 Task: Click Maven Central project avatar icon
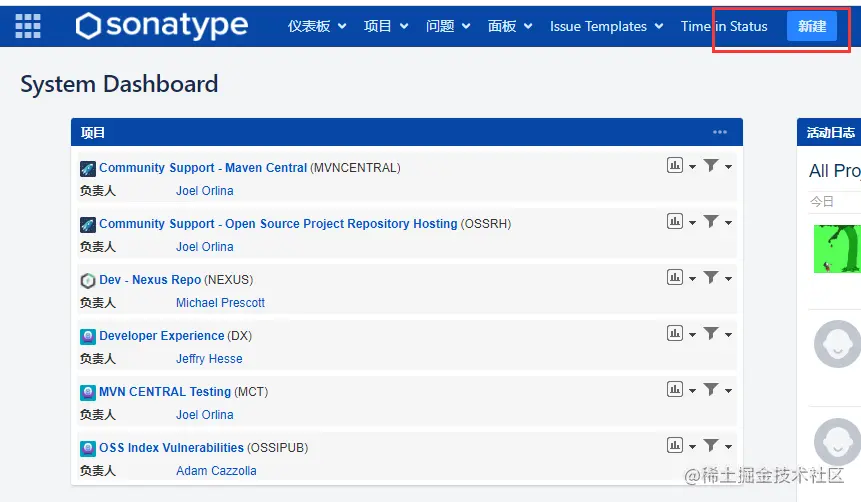click(x=88, y=169)
